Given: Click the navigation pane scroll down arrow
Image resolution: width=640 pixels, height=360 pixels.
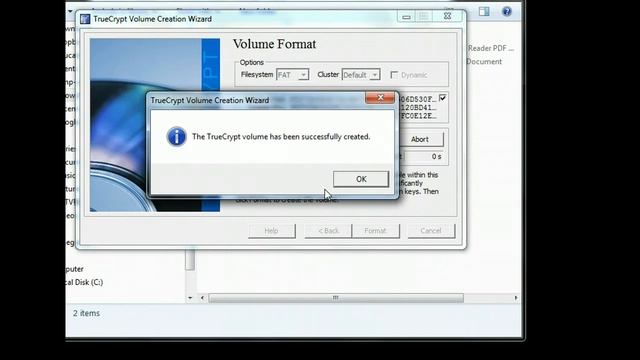Looking at the screenshot, I should pos(190,298).
